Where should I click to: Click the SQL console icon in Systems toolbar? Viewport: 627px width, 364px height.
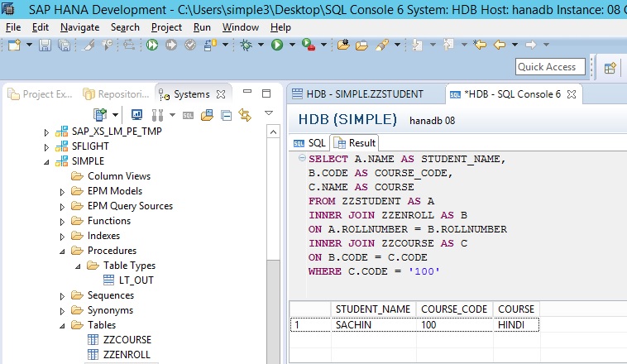coord(188,116)
